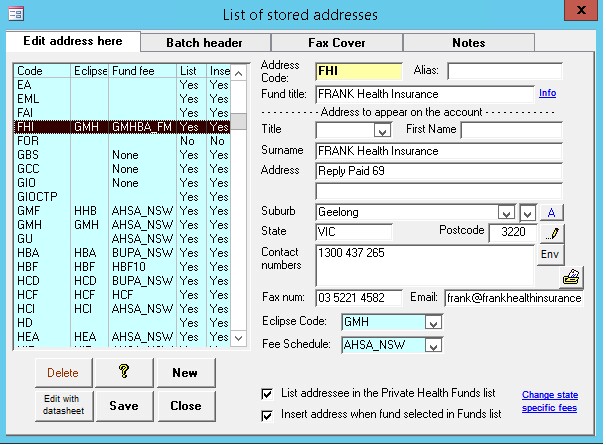606x445 pixels.
Task: Toggle 'List addressee in Private Health Funds list'
Action: click(267, 394)
